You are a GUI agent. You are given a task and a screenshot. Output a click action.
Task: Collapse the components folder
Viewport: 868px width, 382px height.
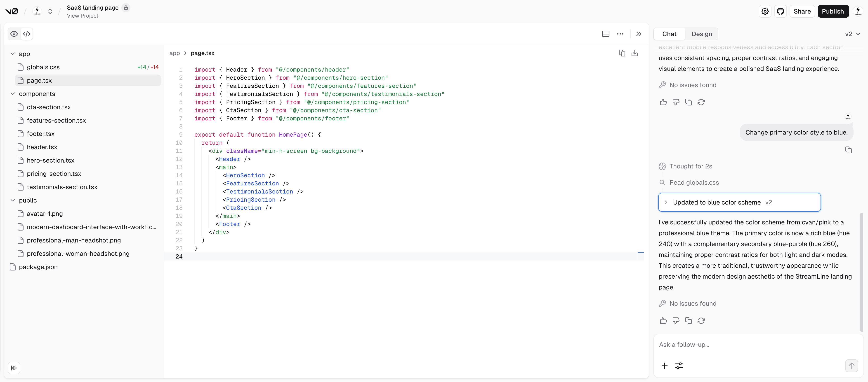[x=13, y=94]
